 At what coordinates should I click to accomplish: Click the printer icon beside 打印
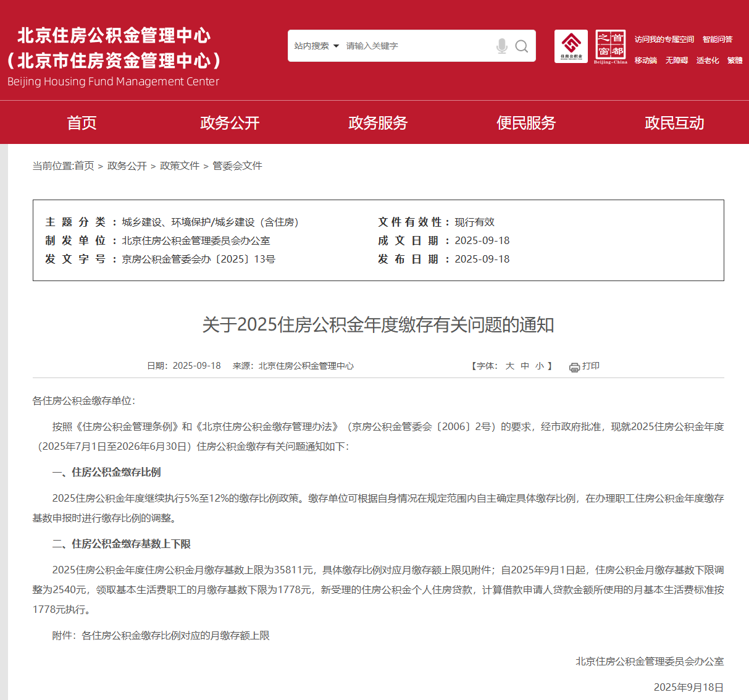click(574, 367)
